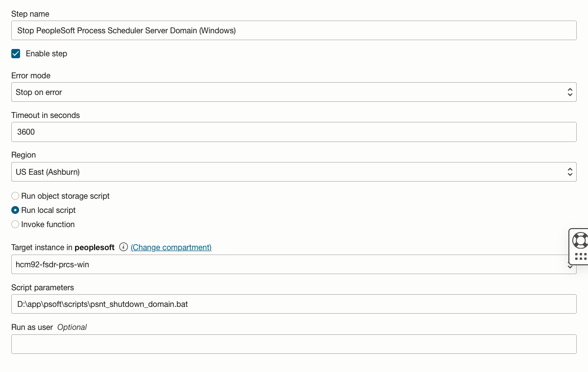This screenshot has width=588, height=372.
Task: Select Run object storage script option
Action: coord(15,195)
